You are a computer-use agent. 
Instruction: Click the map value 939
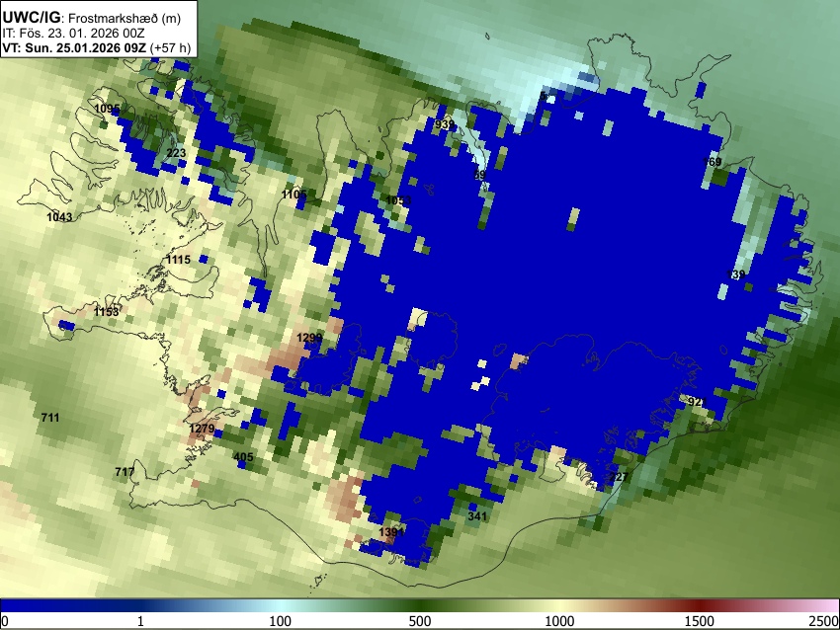click(445, 124)
